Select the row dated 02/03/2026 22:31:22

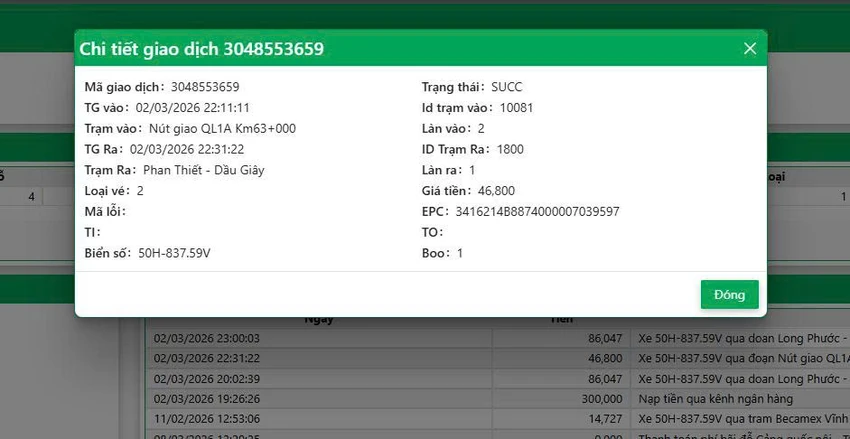click(497, 359)
